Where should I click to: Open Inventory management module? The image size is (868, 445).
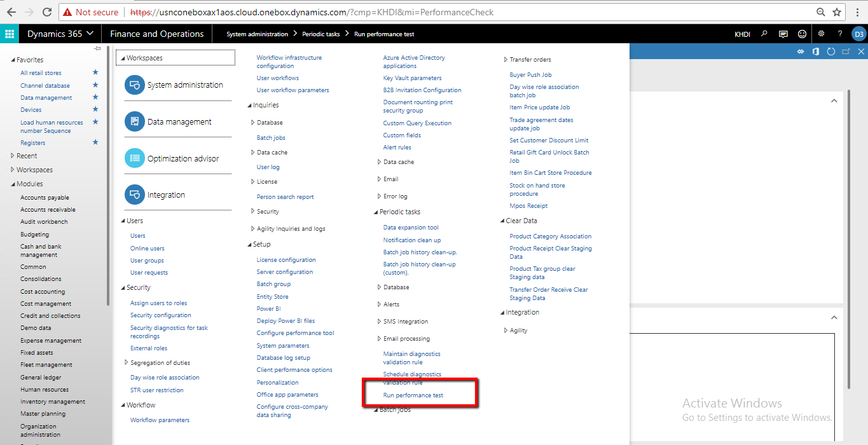click(x=53, y=402)
